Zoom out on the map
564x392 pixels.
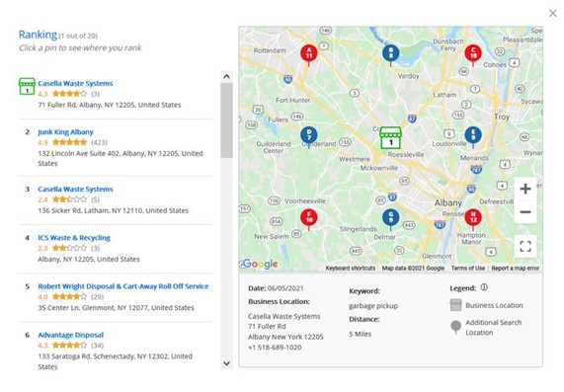(x=525, y=212)
